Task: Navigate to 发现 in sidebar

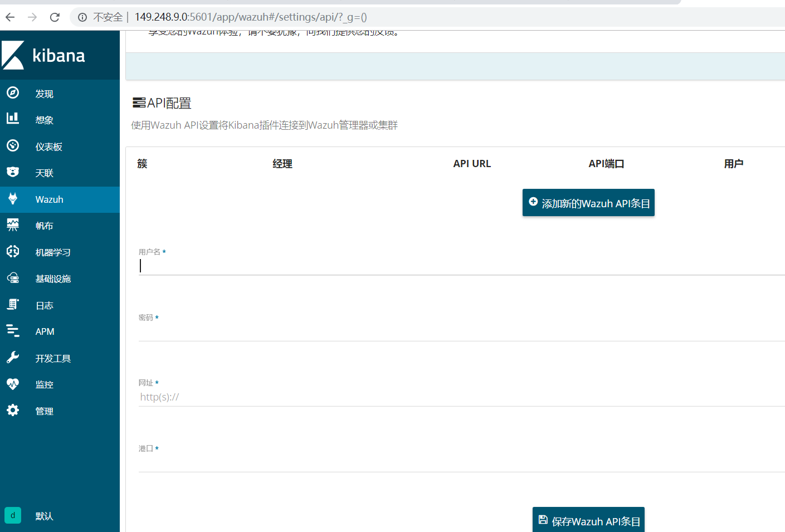Action: click(45, 94)
